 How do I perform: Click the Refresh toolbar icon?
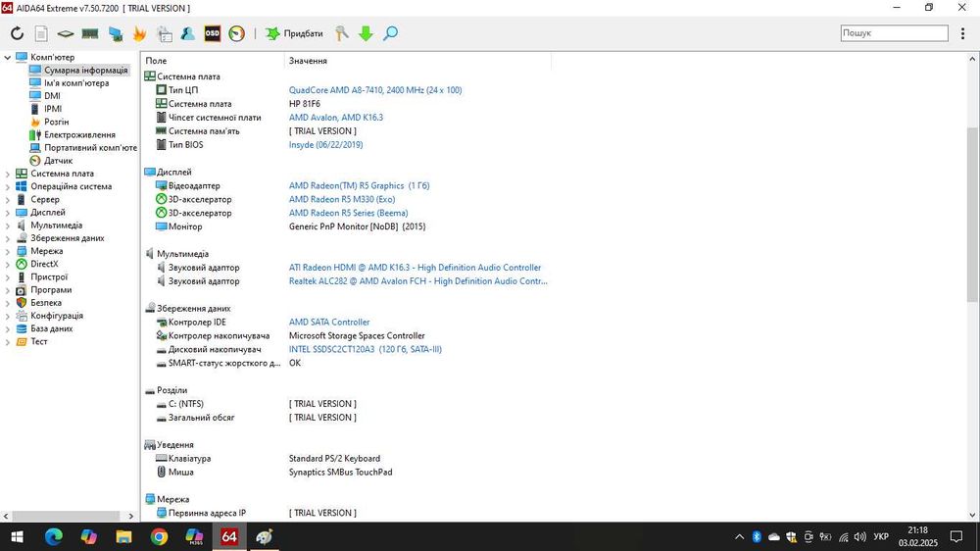click(x=17, y=33)
